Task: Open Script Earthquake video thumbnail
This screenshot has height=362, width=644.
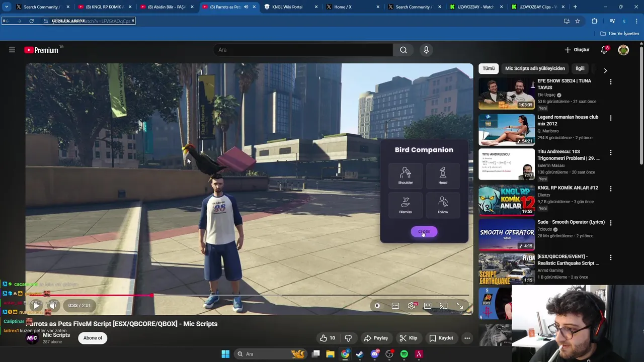Action: pos(506,269)
